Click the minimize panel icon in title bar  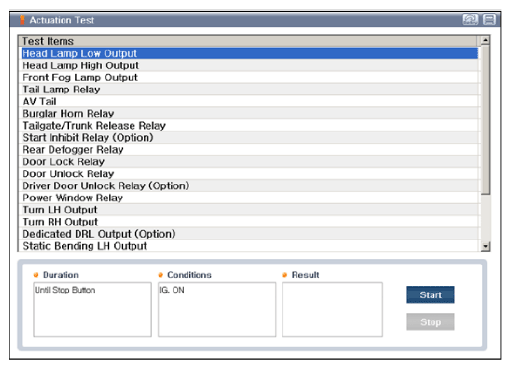click(x=489, y=20)
